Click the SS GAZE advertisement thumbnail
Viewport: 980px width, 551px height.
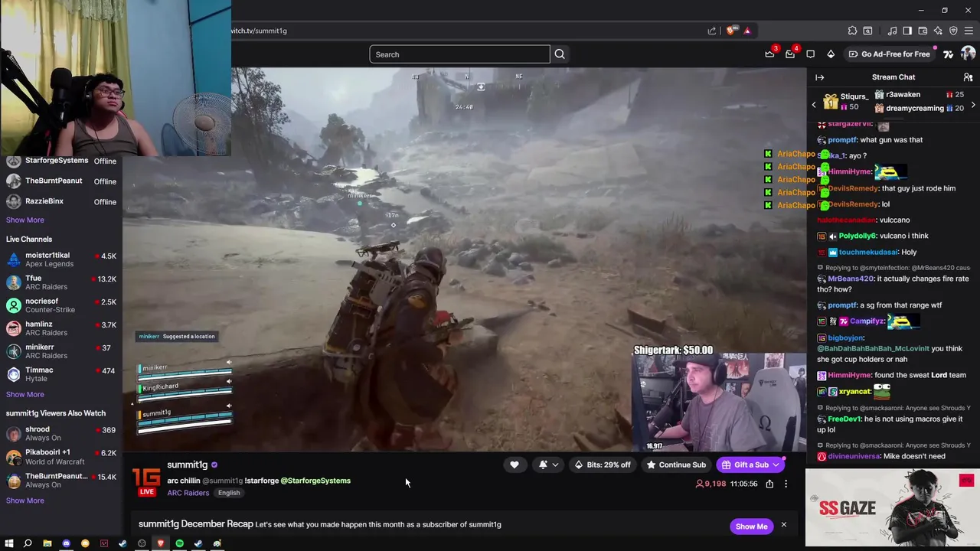[892, 507]
